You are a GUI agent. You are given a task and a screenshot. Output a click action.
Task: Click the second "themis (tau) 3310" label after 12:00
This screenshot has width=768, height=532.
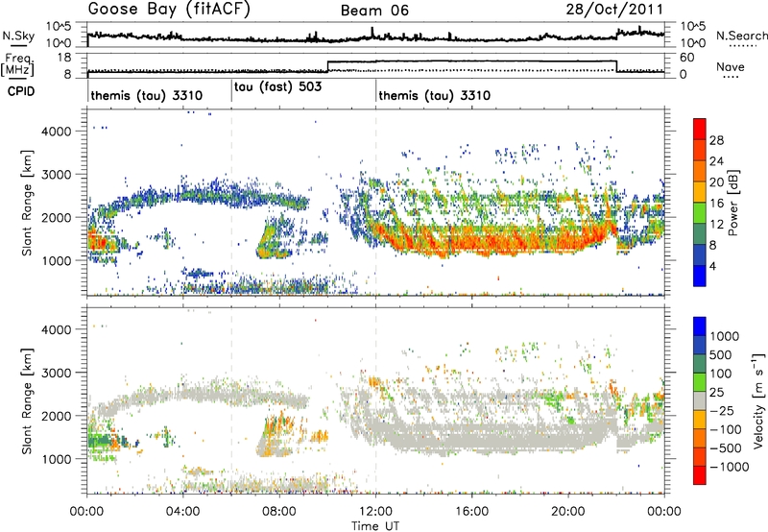point(435,95)
